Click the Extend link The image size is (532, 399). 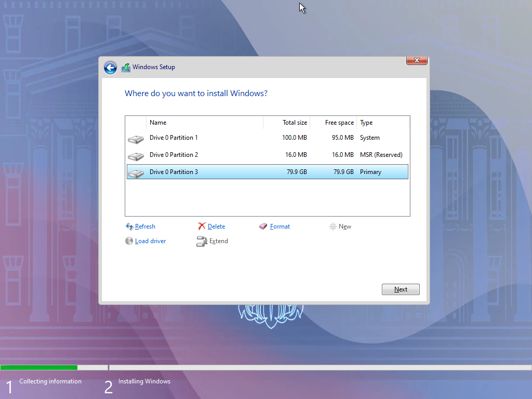tap(219, 241)
